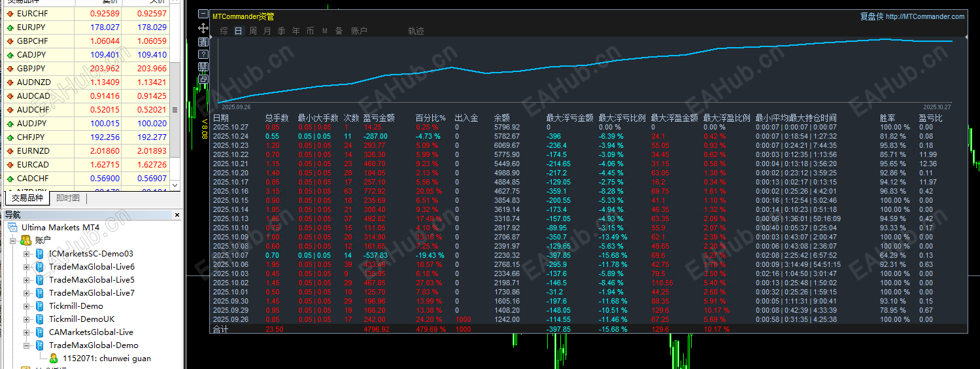980x369 pixels.
Task: Click the 日期 column header
Action: 221,118
